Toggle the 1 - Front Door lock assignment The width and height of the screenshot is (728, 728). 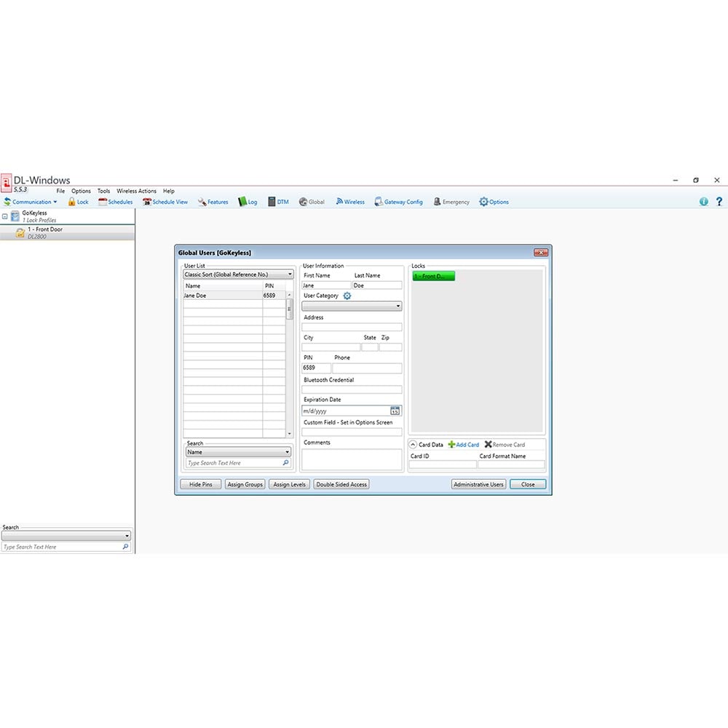434,276
